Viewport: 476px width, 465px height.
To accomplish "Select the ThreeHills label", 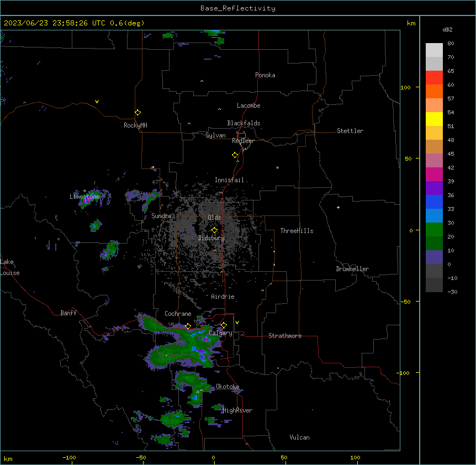I will coord(297,231).
